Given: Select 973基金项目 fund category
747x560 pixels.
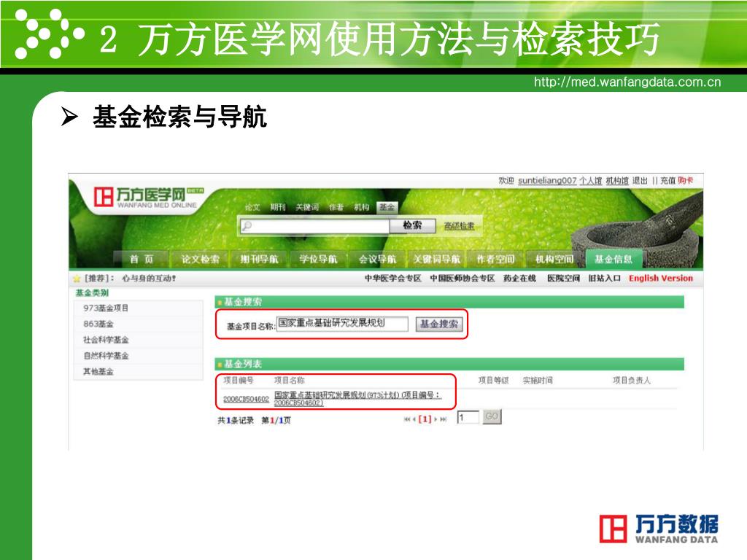Looking at the screenshot, I should (106, 308).
